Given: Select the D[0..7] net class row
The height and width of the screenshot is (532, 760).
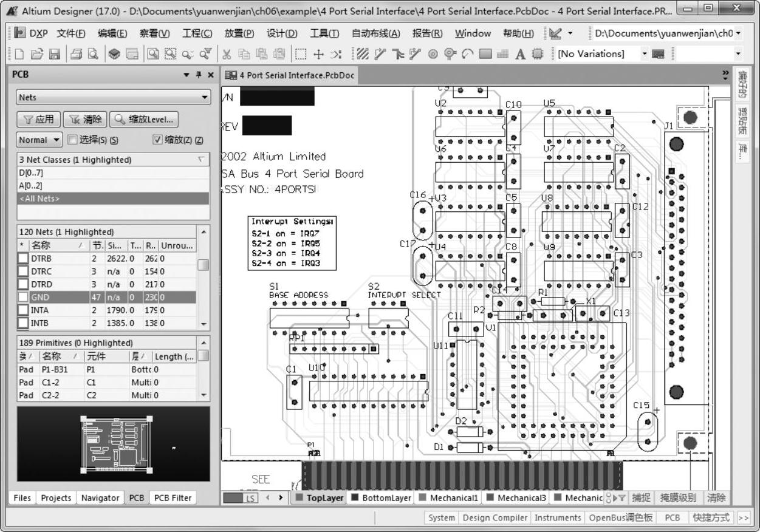Looking at the screenshot, I should point(113,173).
